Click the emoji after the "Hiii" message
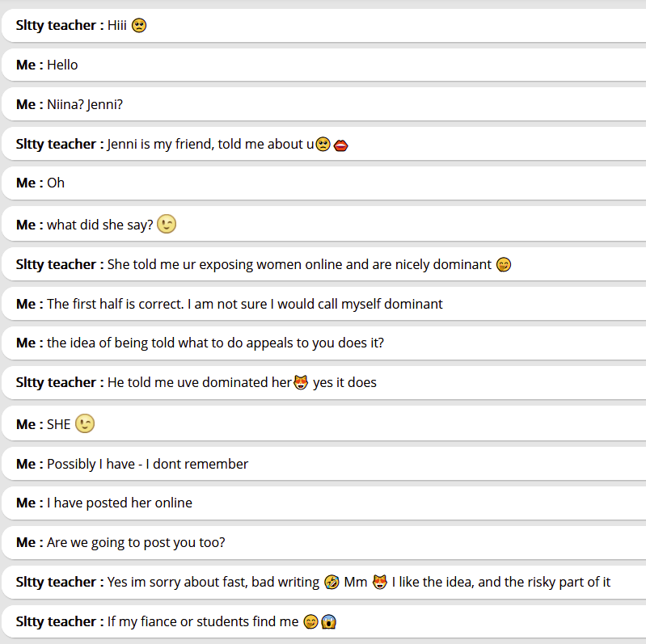This screenshot has width=646, height=644. [139, 26]
